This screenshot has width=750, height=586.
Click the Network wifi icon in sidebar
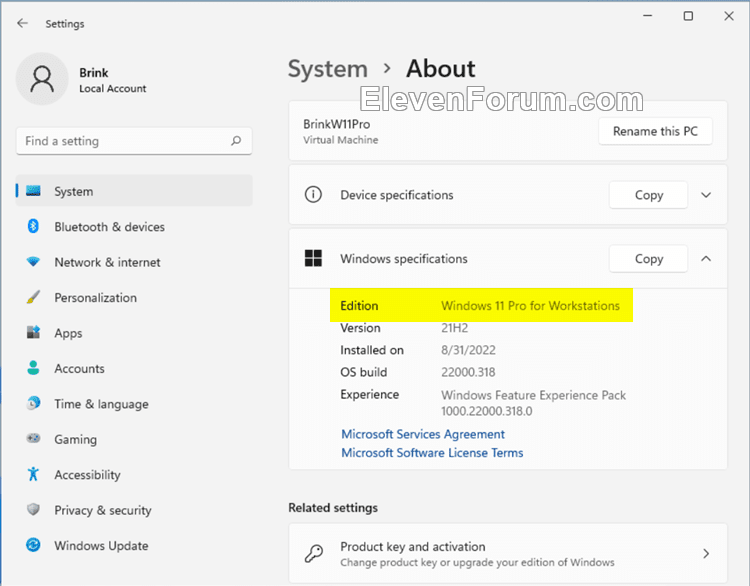33,262
